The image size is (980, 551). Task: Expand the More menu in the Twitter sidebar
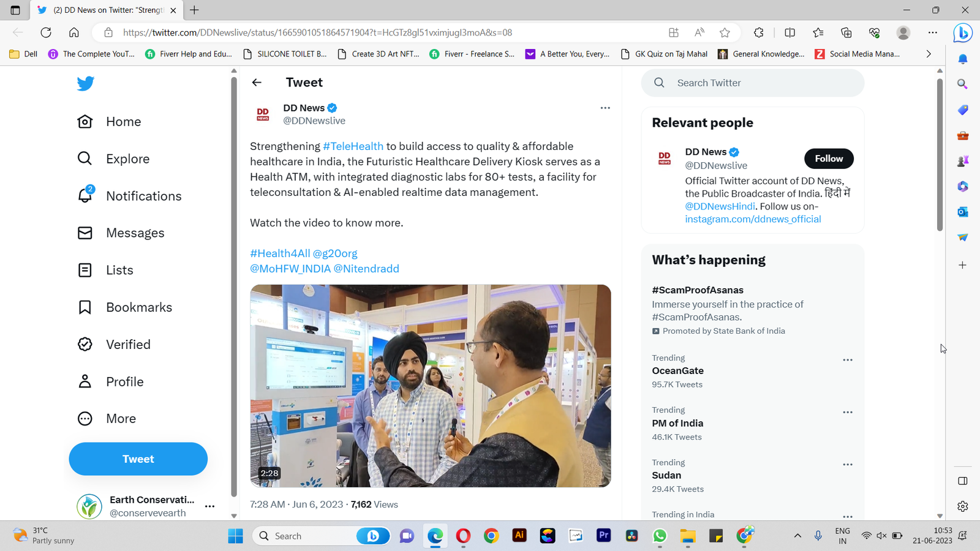[107, 419]
